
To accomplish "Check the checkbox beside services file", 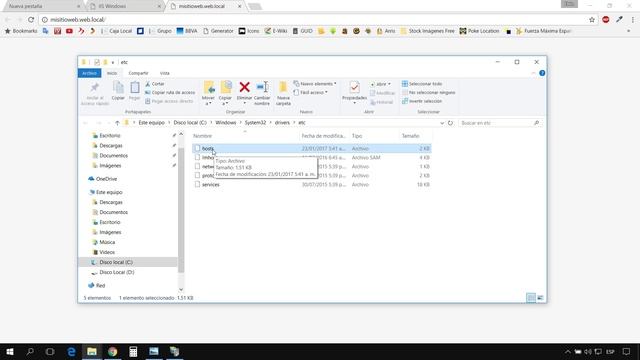I will (197, 184).
